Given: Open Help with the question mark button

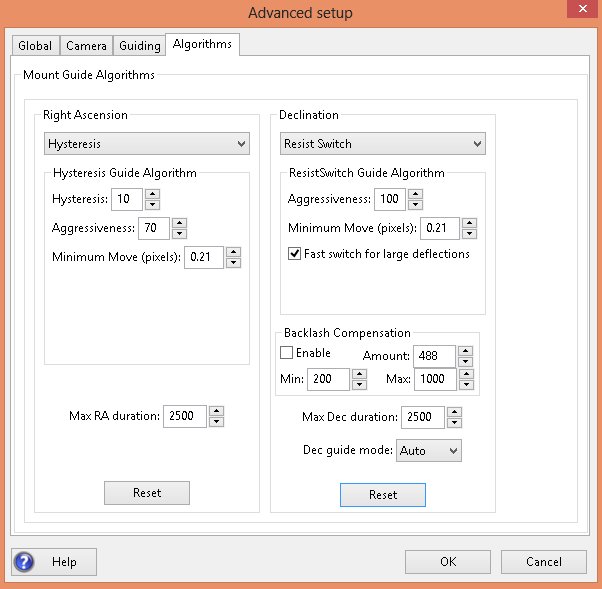Looking at the screenshot, I should pos(54,562).
